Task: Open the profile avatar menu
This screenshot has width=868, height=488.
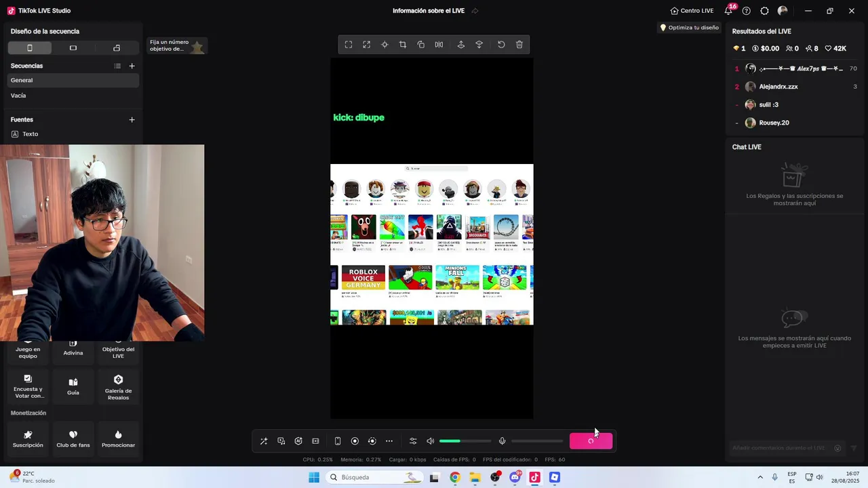Action: 783,11
